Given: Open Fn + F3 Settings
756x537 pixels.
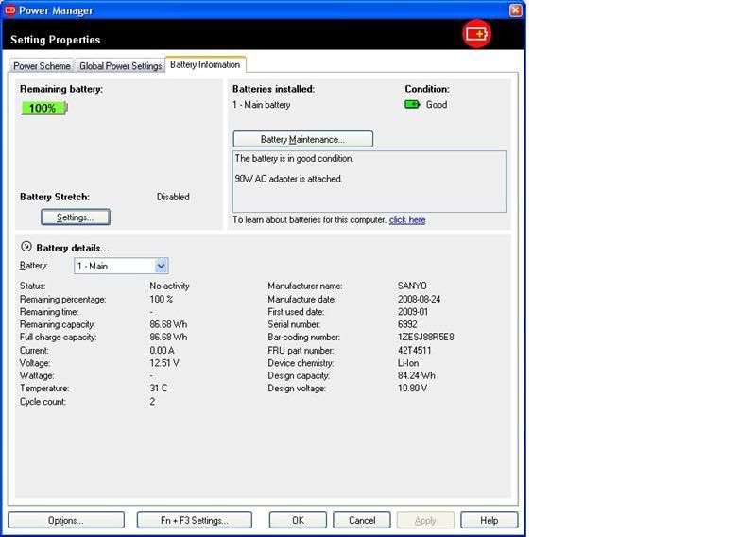Looking at the screenshot, I should click(x=195, y=520).
